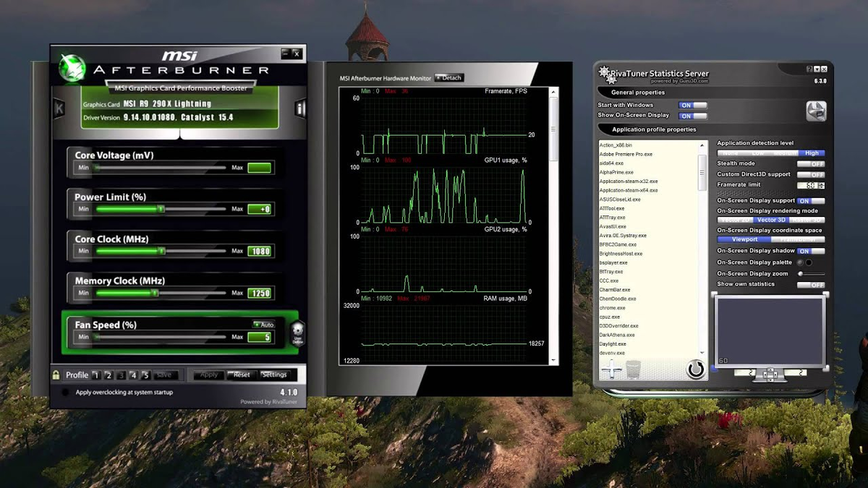Click the Reset button in Afterburner
The image size is (868, 488).
241,374
